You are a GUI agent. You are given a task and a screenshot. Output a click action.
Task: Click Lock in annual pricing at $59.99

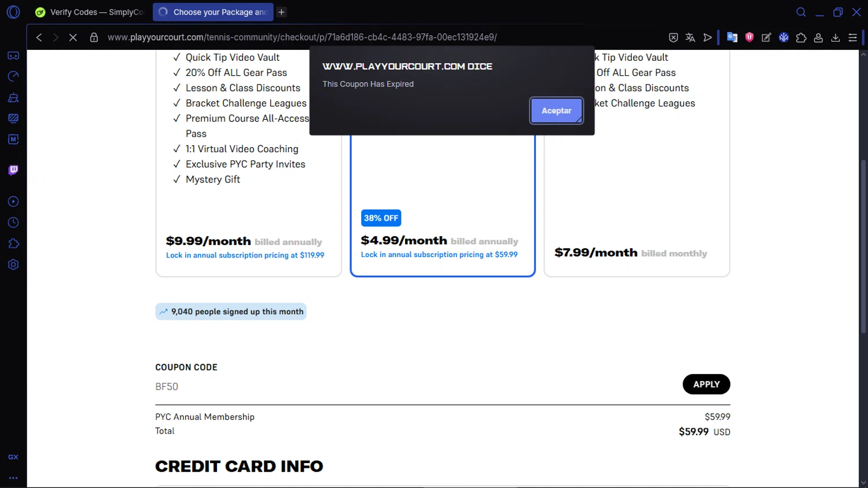(439, 255)
